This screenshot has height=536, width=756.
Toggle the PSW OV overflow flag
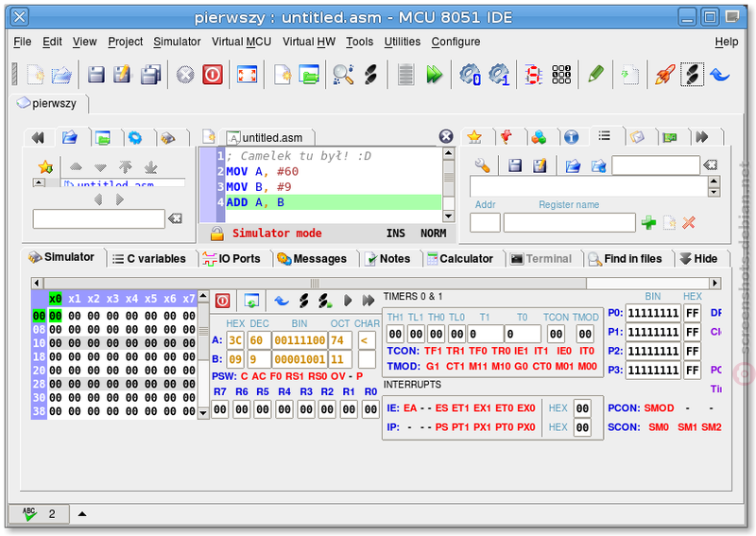coord(337,376)
